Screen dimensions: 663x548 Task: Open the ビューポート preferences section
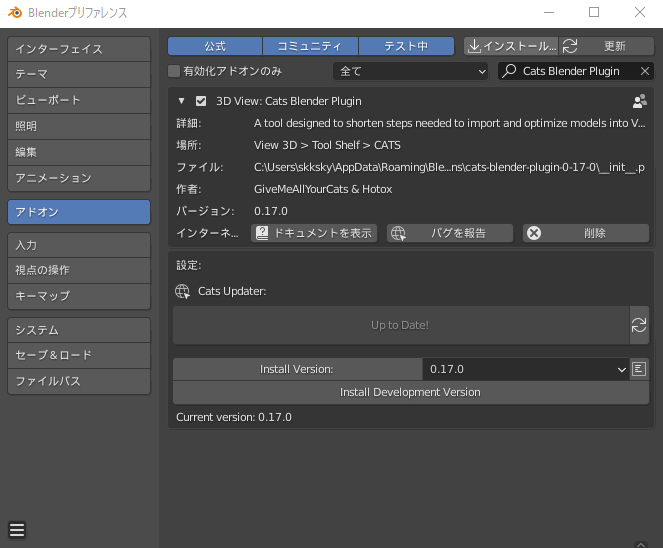[79, 100]
